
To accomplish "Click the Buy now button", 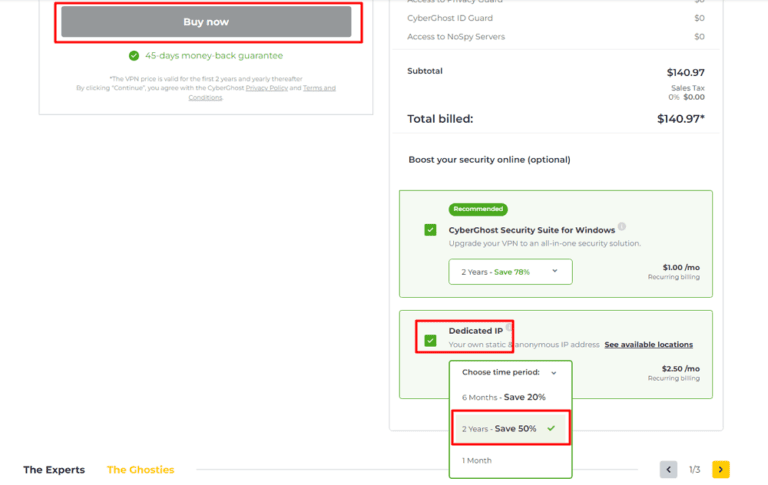I will [206, 22].
